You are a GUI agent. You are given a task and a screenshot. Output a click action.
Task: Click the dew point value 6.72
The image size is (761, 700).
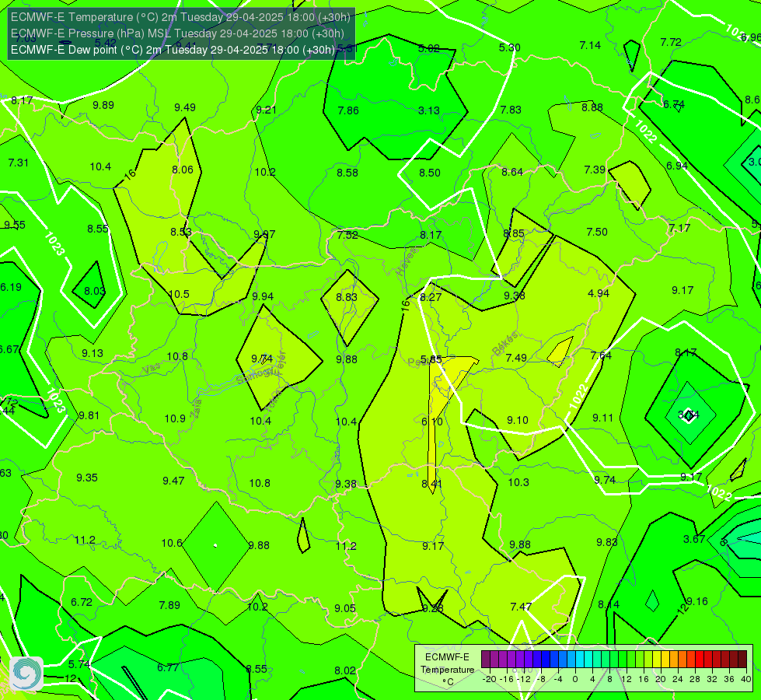click(82, 602)
